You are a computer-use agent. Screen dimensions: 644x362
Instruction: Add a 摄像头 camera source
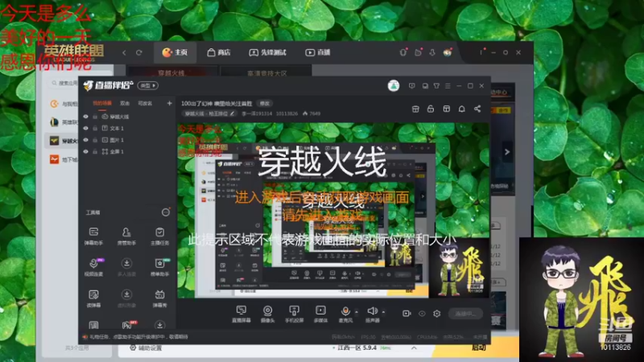[267, 314]
